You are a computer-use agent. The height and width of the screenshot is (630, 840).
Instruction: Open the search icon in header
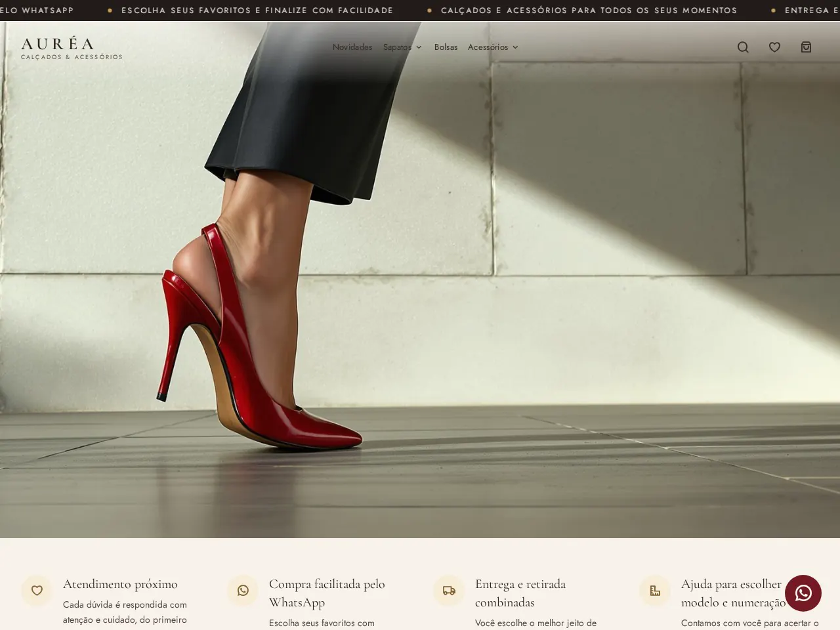[743, 47]
